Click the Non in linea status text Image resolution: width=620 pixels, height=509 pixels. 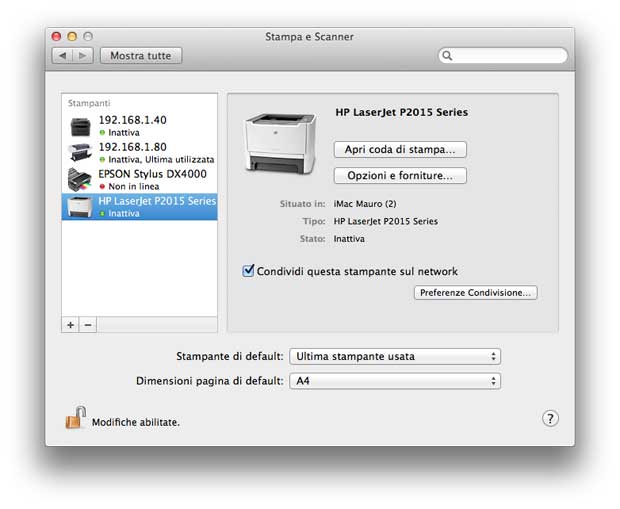tap(134, 186)
